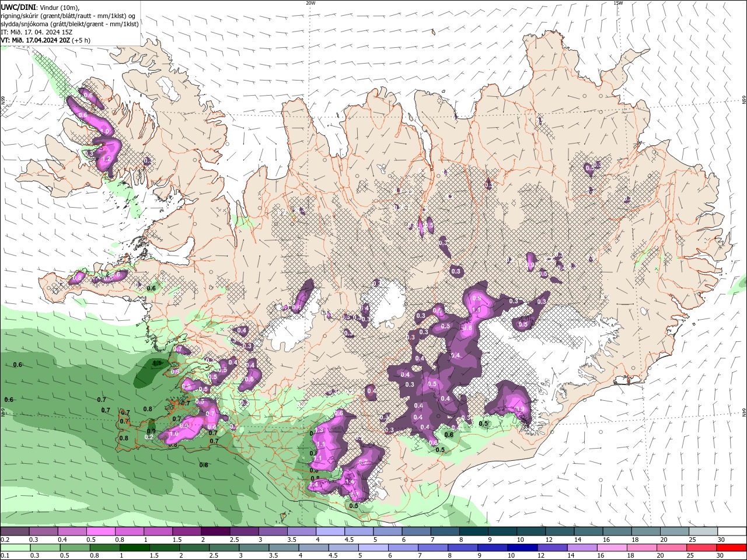Click the '15W' longitude label
The width and height of the screenshot is (747, 560).
(x=618, y=3)
